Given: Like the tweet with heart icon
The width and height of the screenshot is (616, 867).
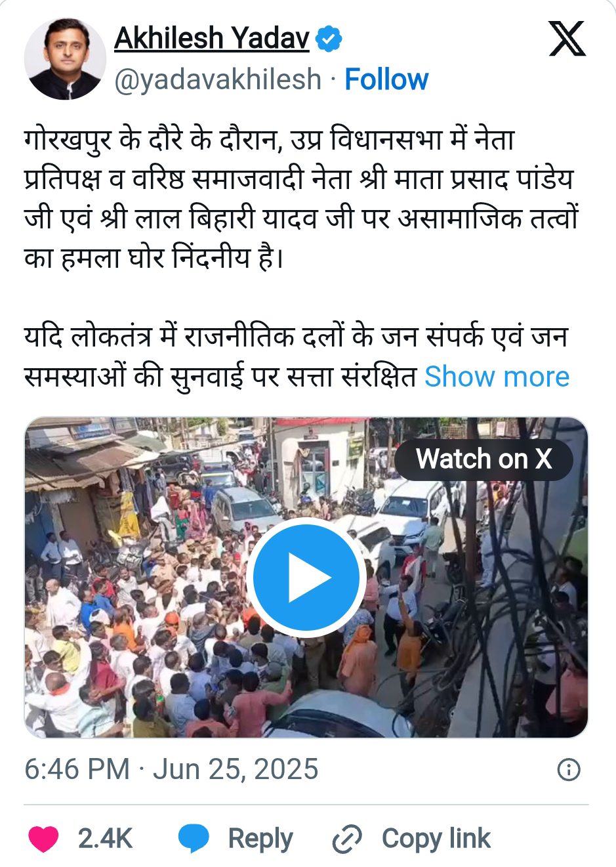Looking at the screenshot, I should click(x=43, y=839).
